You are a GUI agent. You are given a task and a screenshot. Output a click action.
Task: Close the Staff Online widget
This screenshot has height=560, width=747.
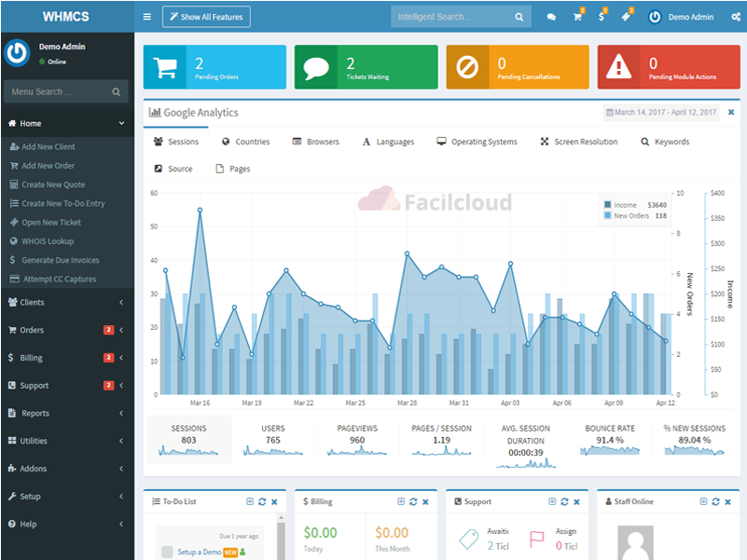728,502
